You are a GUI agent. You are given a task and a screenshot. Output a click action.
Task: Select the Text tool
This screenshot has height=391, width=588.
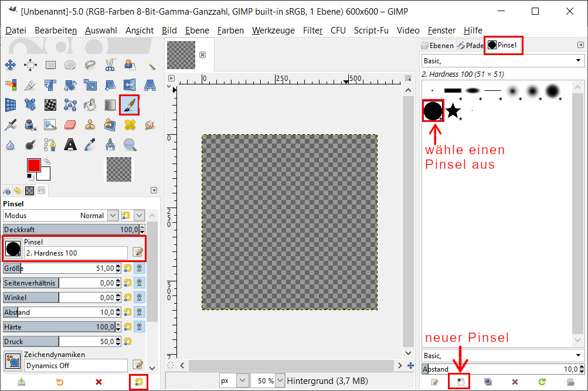(70, 144)
